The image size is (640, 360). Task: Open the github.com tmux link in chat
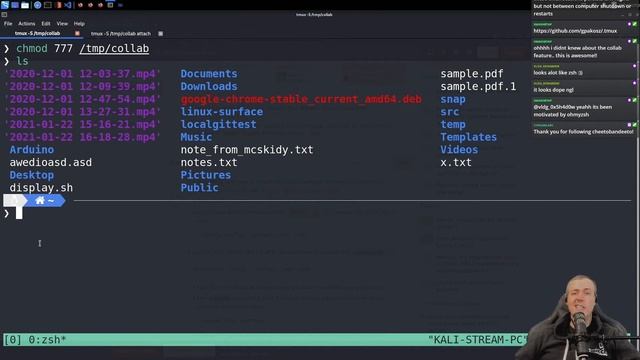tap(576, 31)
